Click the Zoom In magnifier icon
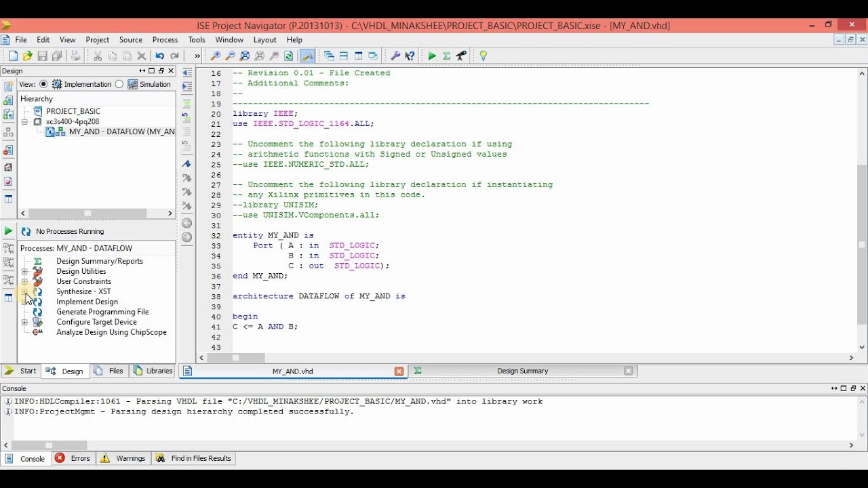Screen dimensions: 868x488 click(216, 56)
